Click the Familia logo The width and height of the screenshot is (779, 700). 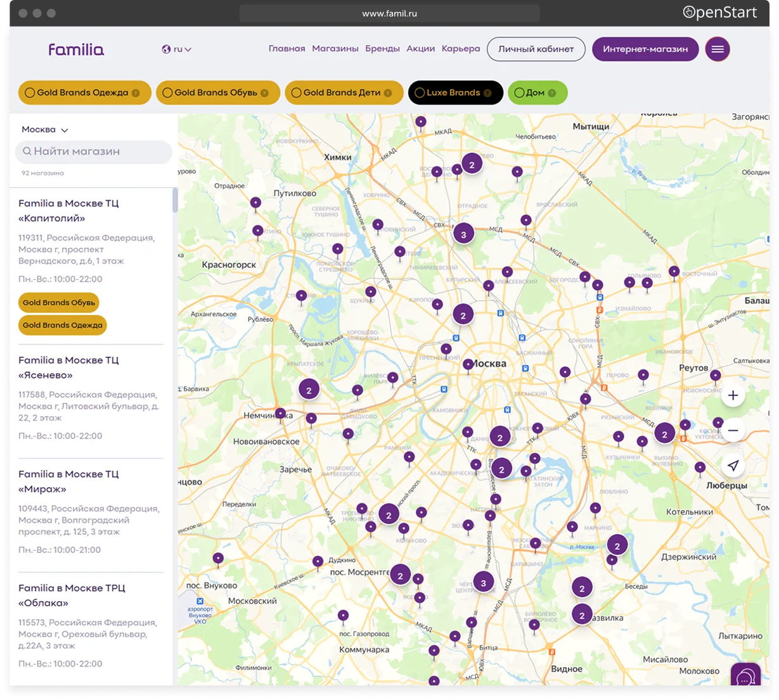pos(76,49)
